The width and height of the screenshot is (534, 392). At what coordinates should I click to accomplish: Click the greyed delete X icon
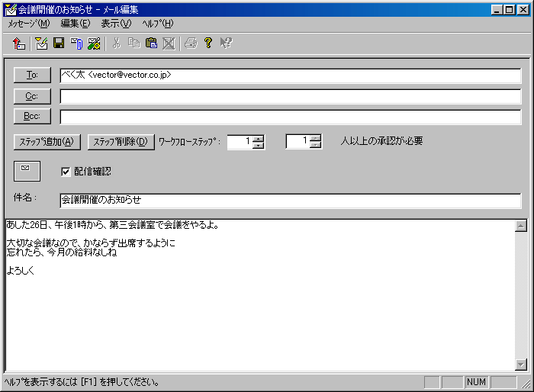click(169, 43)
